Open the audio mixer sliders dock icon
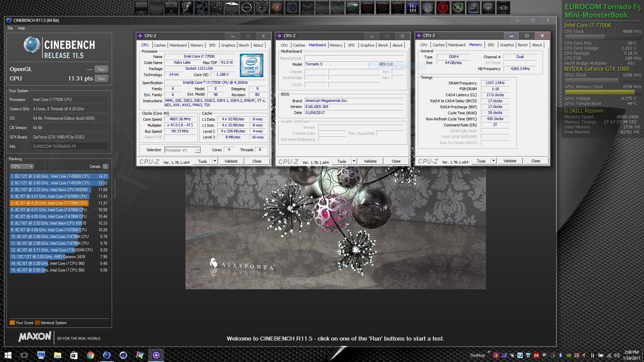The height and width of the screenshot is (362, 644). click(216, 7)
